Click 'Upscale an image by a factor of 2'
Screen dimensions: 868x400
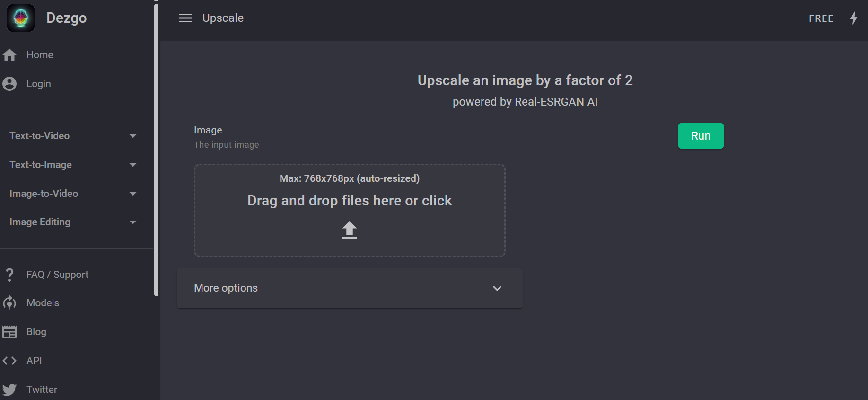click(x=525, y=80)
